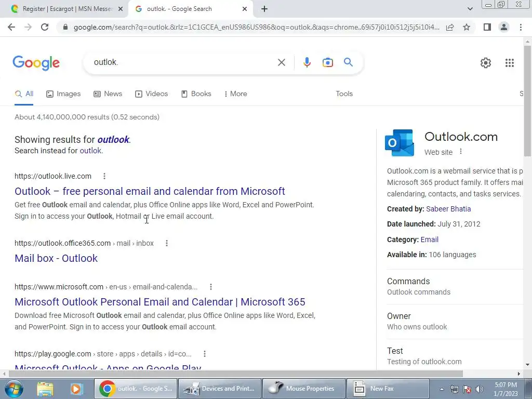Bookmark this page with star icon
The width and height of the screenshot is (532, 399).
pyautogui.click(x=467, y=27)
